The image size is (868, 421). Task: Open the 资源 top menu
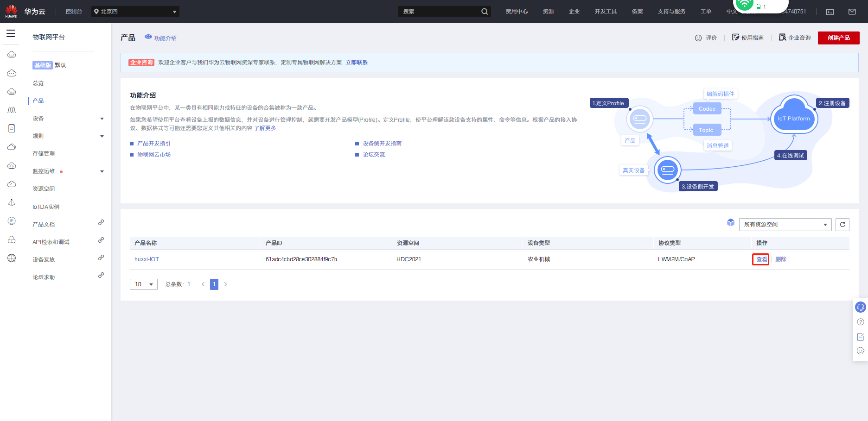tap(549, 12)
